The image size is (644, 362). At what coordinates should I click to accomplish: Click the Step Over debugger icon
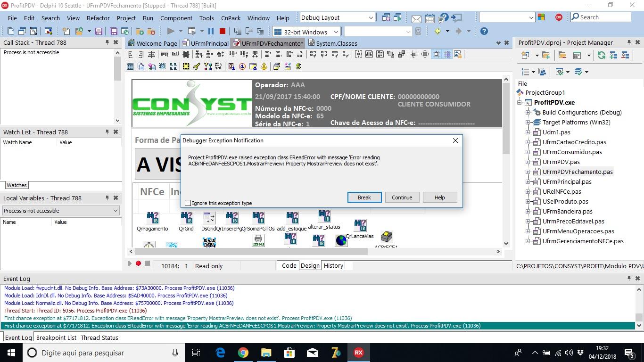point(249,31)
